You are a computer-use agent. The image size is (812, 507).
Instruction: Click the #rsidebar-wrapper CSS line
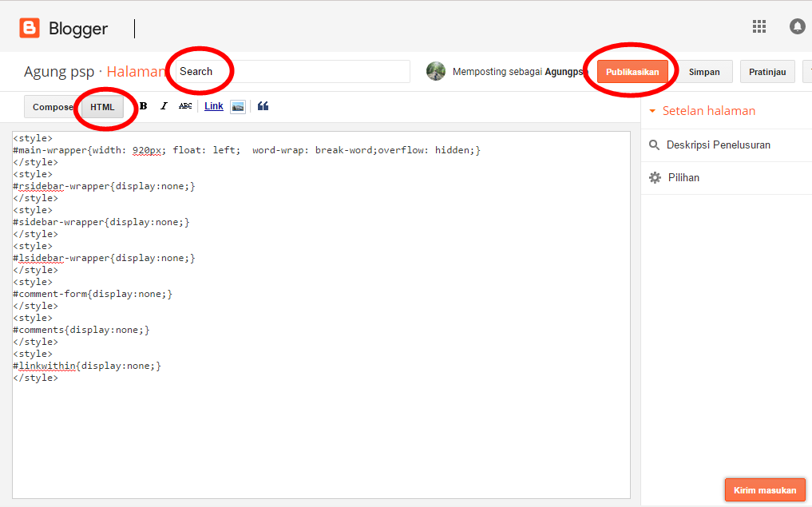(104, 186)
